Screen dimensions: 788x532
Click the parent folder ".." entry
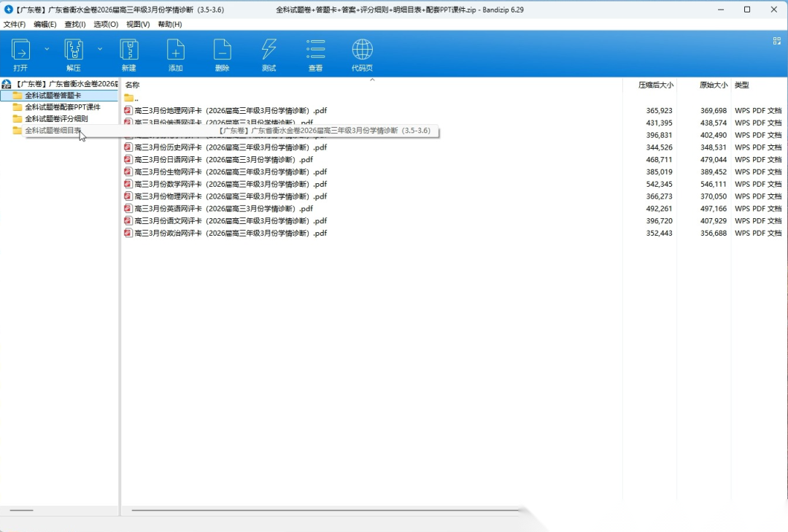coord(135,98)
